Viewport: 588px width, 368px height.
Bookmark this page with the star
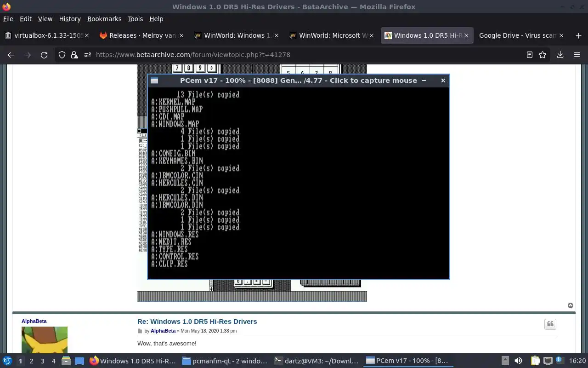[x=543, y=55]
